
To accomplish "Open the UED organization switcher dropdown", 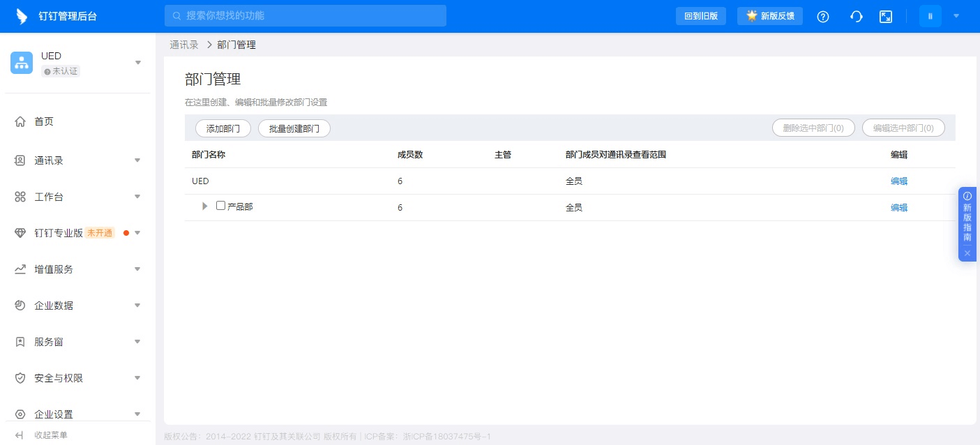I will tap(138, 63).
